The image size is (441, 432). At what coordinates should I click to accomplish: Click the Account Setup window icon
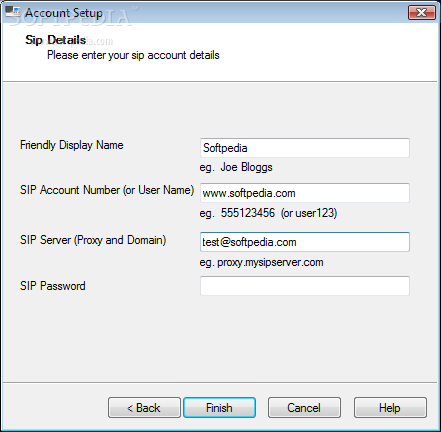pyautogui.click(x=13, y=12)
